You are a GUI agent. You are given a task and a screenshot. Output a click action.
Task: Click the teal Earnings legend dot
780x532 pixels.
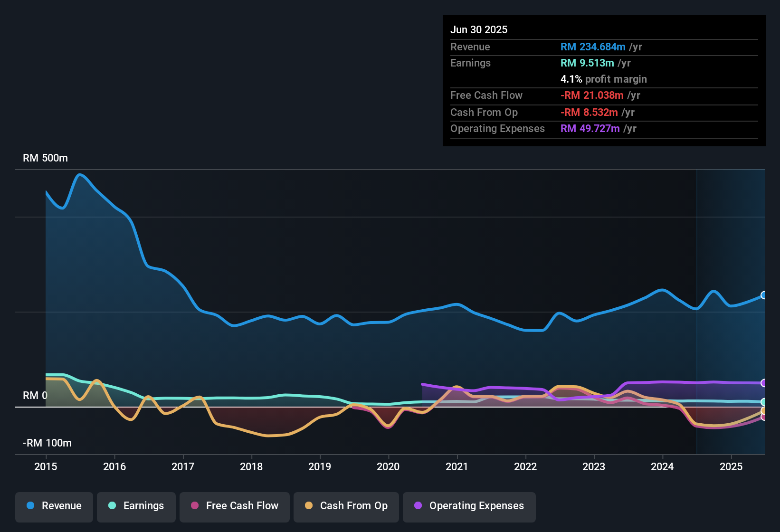(112, 506)
